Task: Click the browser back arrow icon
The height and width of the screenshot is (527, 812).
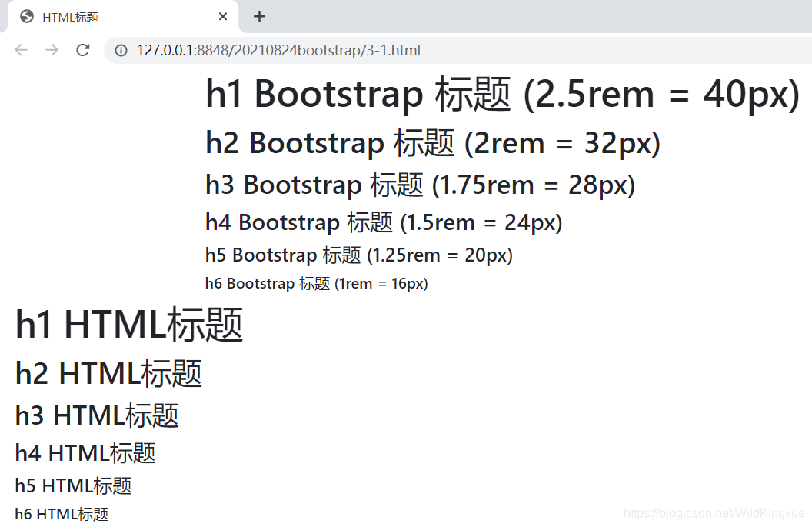Action: coord(21,50)
